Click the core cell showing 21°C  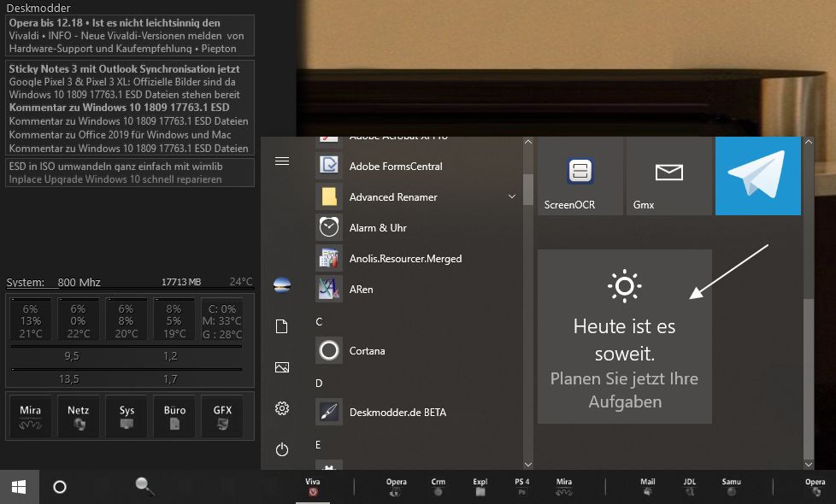(31, 321)
